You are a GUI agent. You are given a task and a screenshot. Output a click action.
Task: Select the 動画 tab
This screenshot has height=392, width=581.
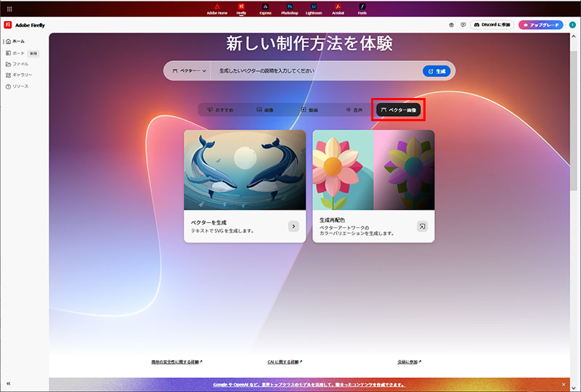(x=309, y=110)
